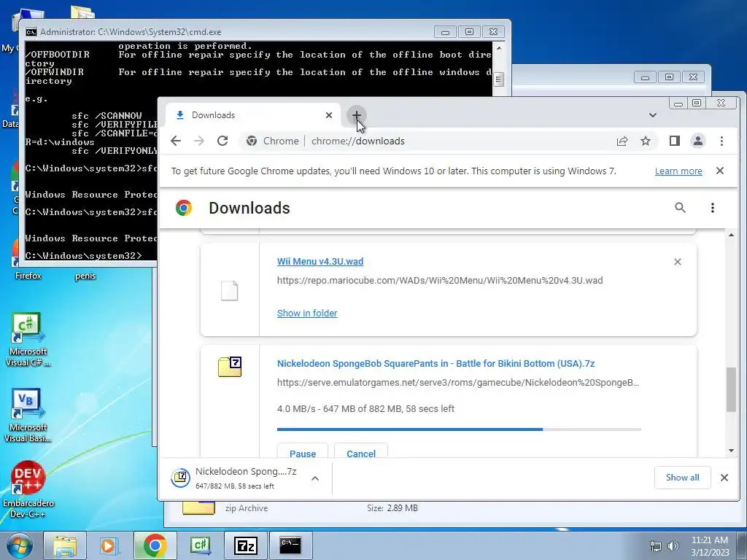This screenshot has width=747, height=560.
Task: Switch to Chrome on taskbar
Action: pos(155,545)
